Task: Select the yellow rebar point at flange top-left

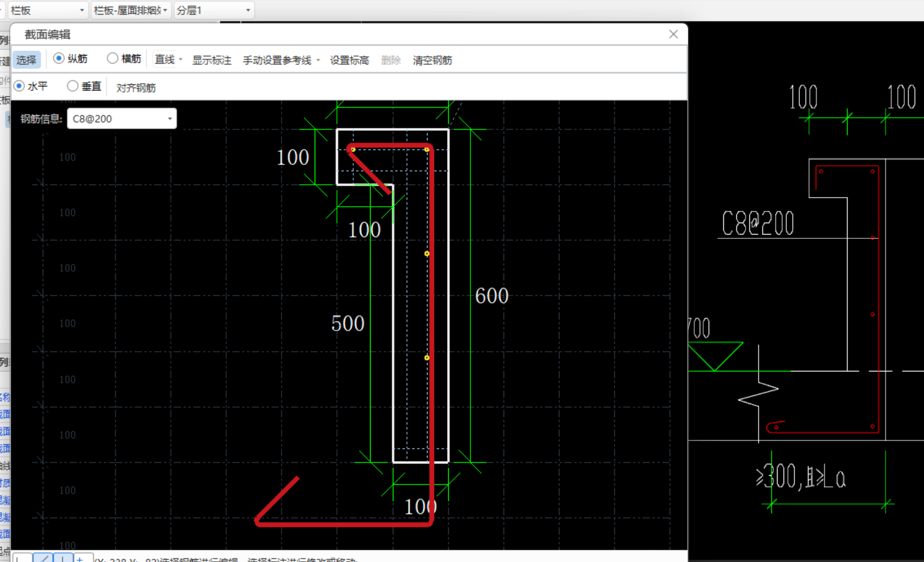Action: pos(353,149)
